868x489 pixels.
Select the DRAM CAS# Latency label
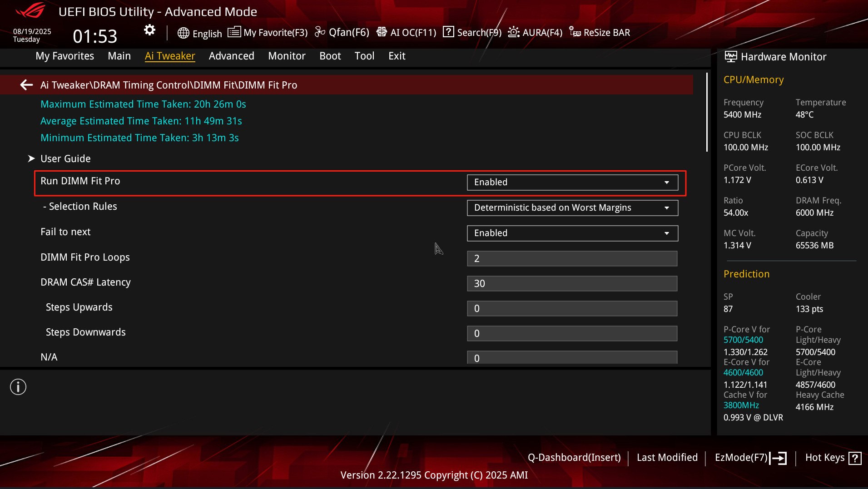85,282
